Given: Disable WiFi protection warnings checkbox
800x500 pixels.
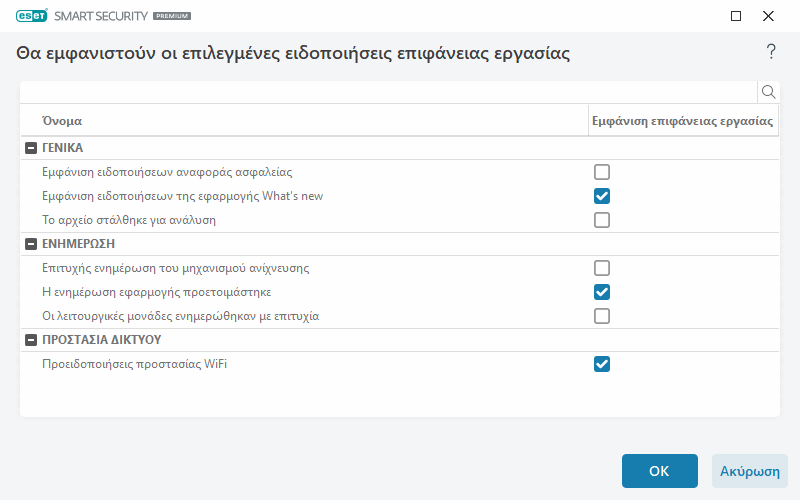Looking at the screenshot, I should tap(602, 364).
